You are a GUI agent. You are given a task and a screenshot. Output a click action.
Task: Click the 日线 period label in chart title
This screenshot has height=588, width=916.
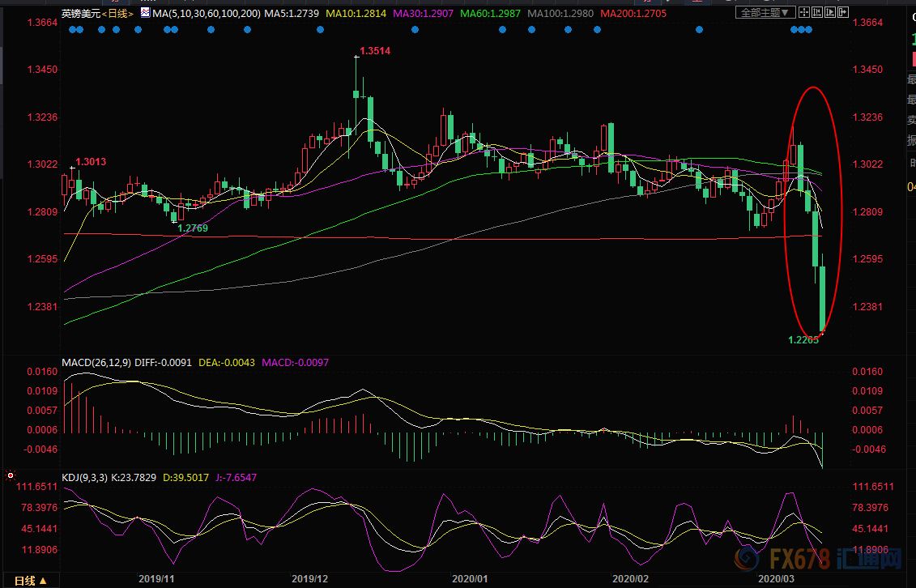tap(118, 13)
